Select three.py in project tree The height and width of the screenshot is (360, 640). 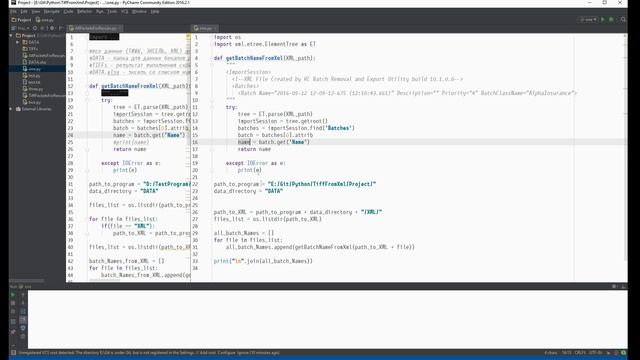point(33,89)
